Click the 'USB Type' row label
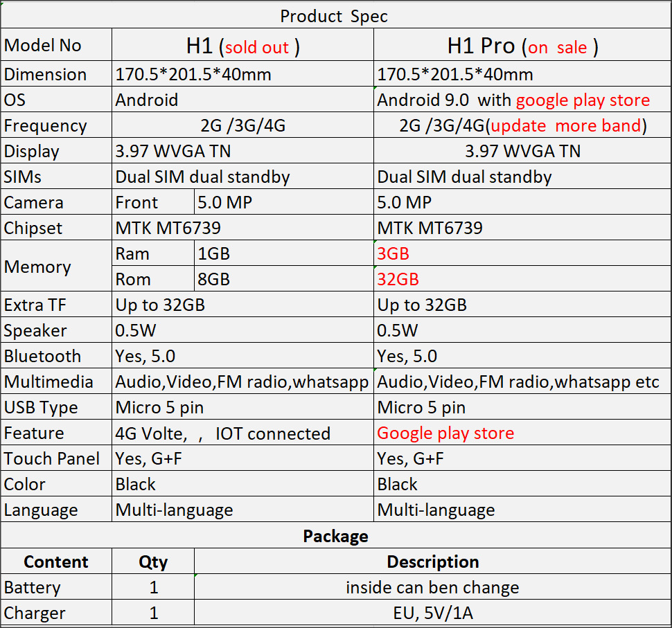Viewport: 672px width, 628px height. [x=56, y=407]
